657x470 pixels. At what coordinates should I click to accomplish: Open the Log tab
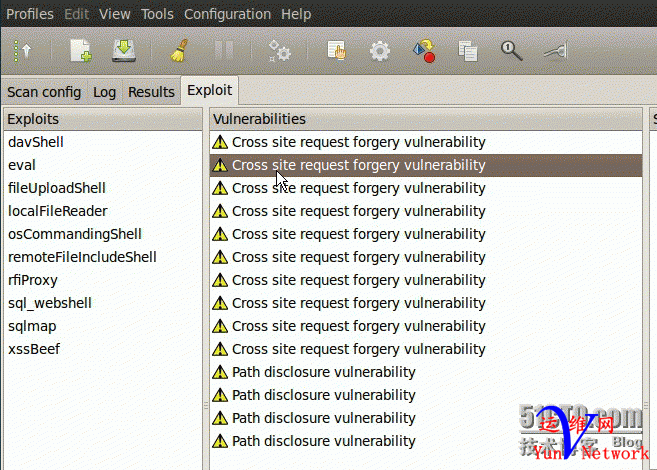(x=104, y=92)
